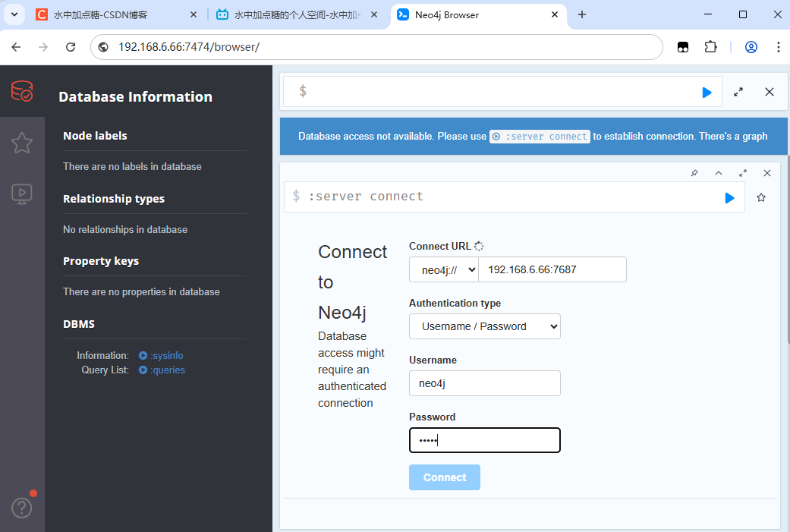Fullscreen the server connect frame
The width and height of the screenshot is (790, 532).
tap(743, 173)
